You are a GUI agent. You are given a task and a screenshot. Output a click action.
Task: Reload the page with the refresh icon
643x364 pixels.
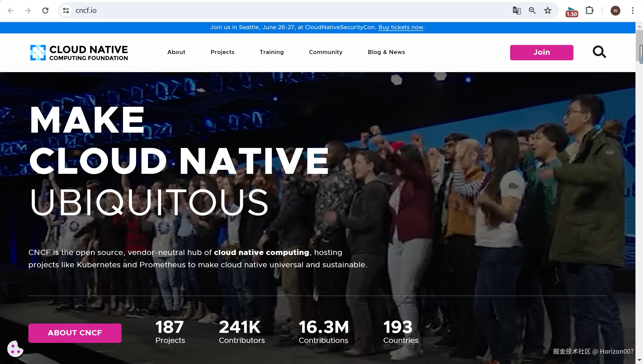(45, 11)
